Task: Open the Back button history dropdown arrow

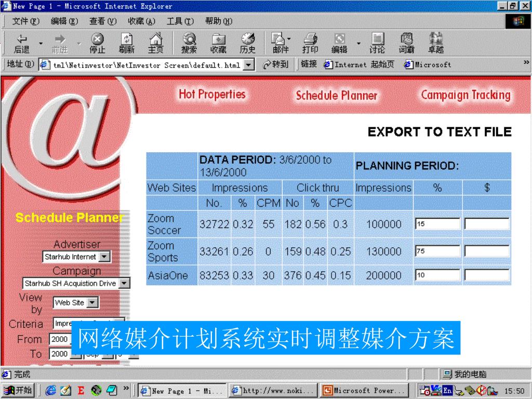Action: [41, 44]
